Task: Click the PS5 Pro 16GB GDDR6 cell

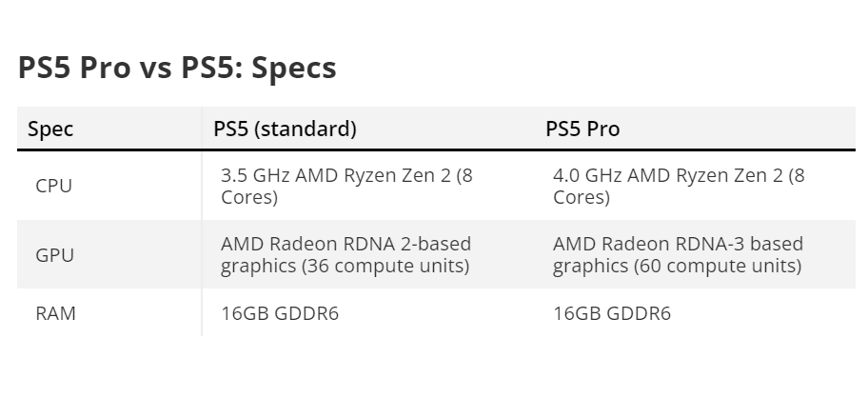Action: click(x=612, y=313)
